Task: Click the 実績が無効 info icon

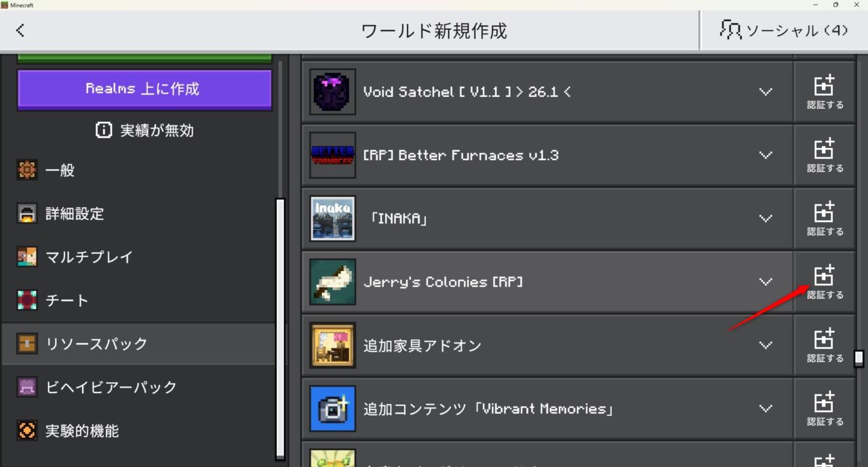Action: point(104,130)
